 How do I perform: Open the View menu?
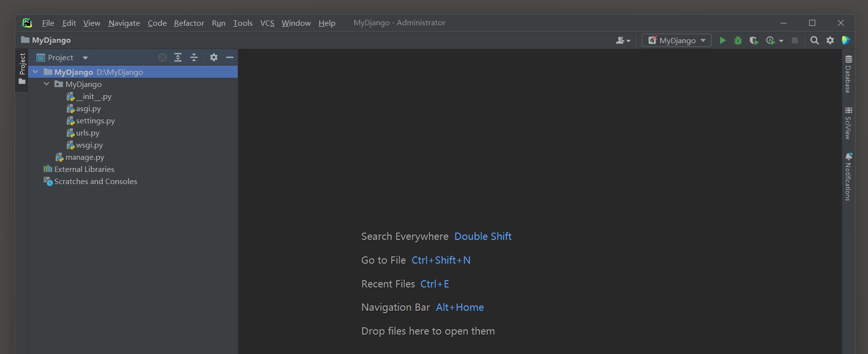point(92,23)
